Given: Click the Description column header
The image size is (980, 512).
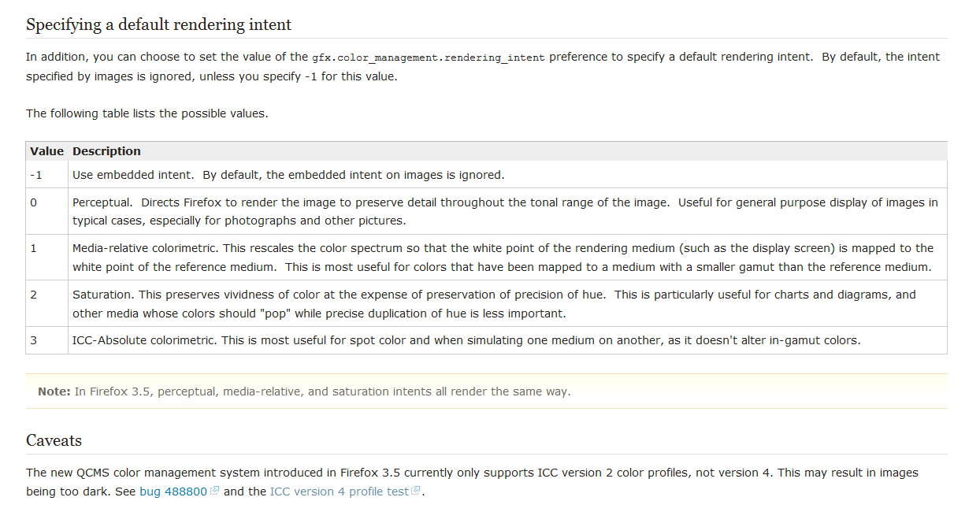Looking at the screenshot, I should 106,151.
